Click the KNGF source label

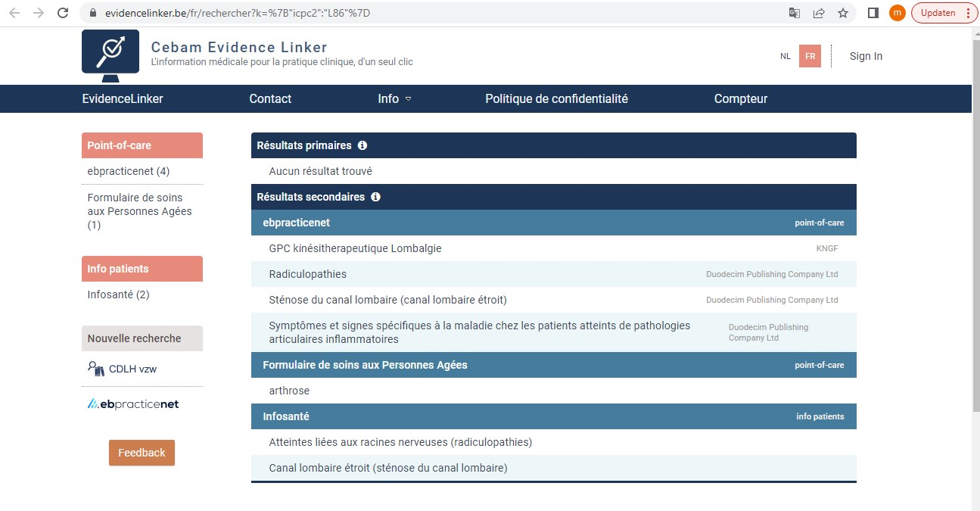click(827, 248)
